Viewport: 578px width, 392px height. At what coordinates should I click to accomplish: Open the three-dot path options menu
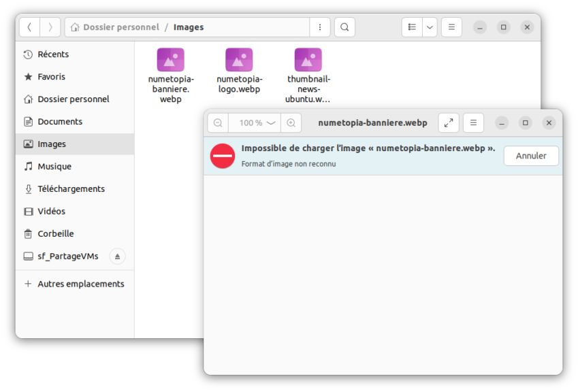click(319, 27)
